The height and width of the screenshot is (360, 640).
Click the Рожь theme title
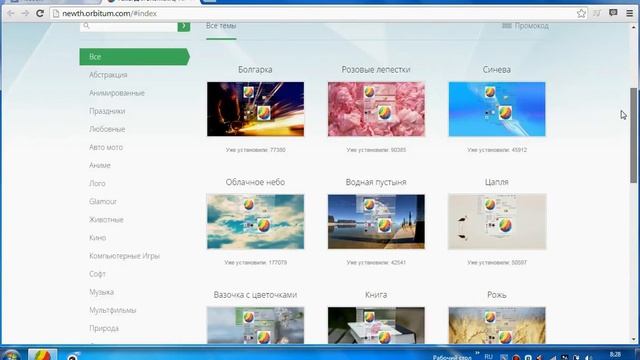(x=497, y=295)
